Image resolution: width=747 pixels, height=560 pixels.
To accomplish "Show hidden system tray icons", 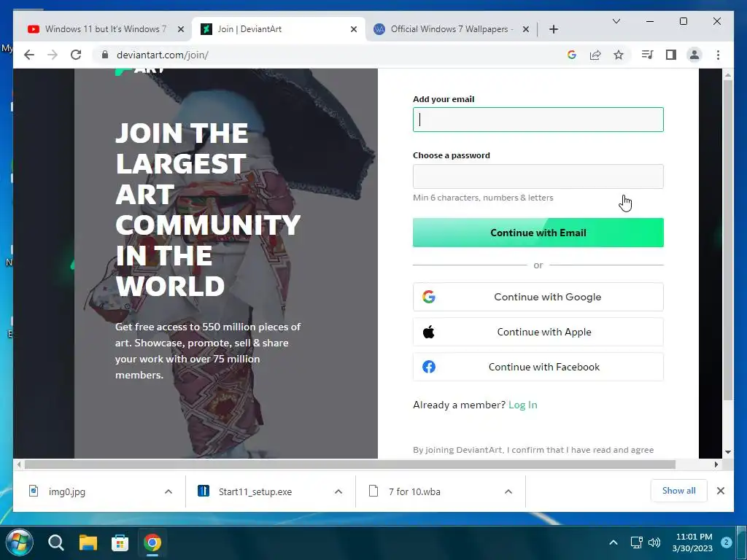I will (613, 542).
